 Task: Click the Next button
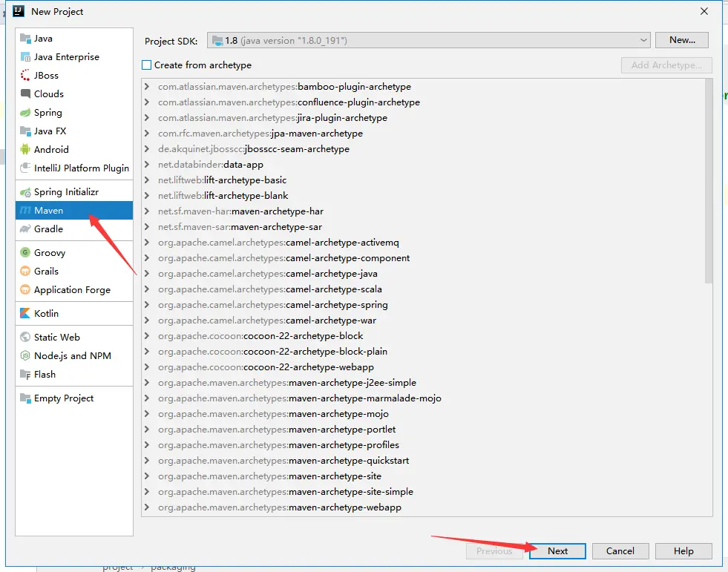tap(557, 550)
